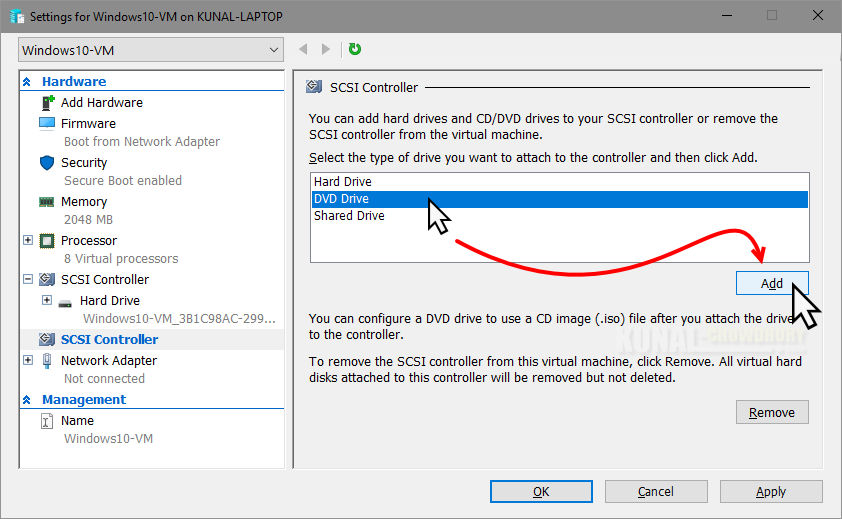Click 'Not connected' network status text

(104, 379)
